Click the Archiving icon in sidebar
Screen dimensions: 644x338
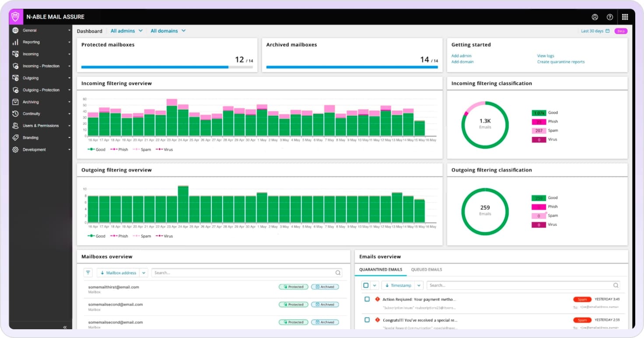click(15, 102)
